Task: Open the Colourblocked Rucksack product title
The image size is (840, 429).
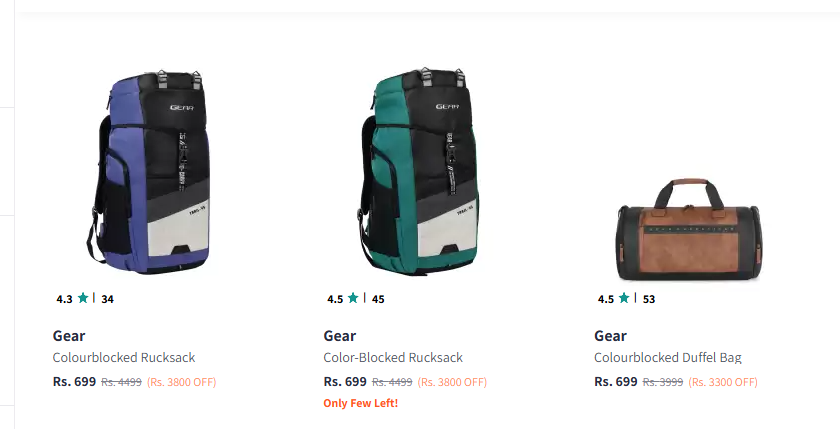Action: point(124,357)
